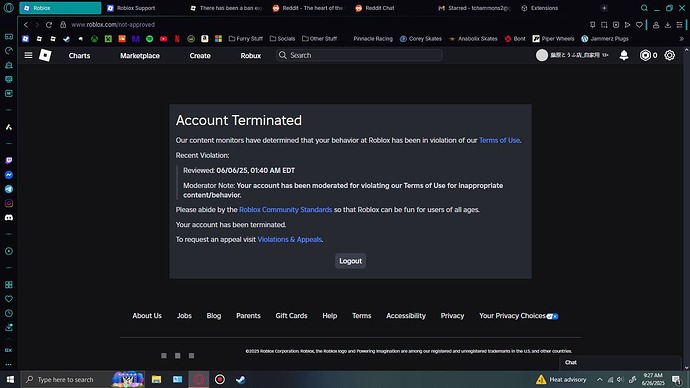Click the toolbar snapshot icon
The height and width of the screenshot is (388, 690).
pos(604,25)
